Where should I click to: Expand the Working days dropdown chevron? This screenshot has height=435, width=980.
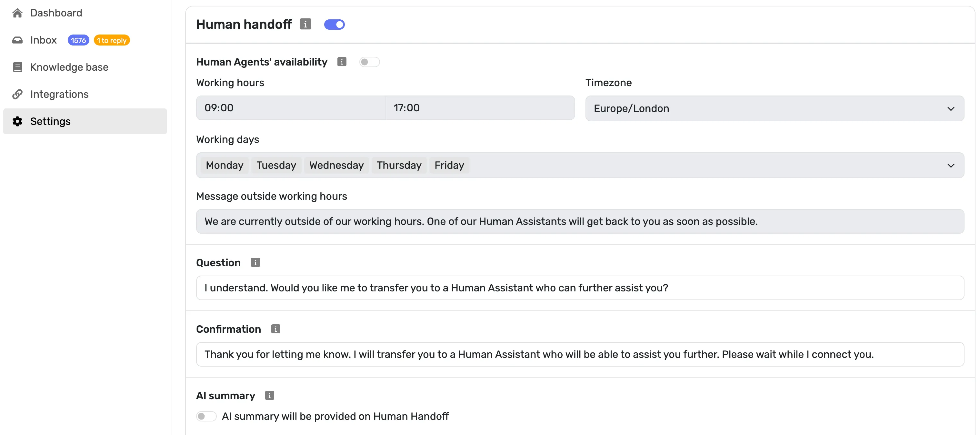point(950,165)
